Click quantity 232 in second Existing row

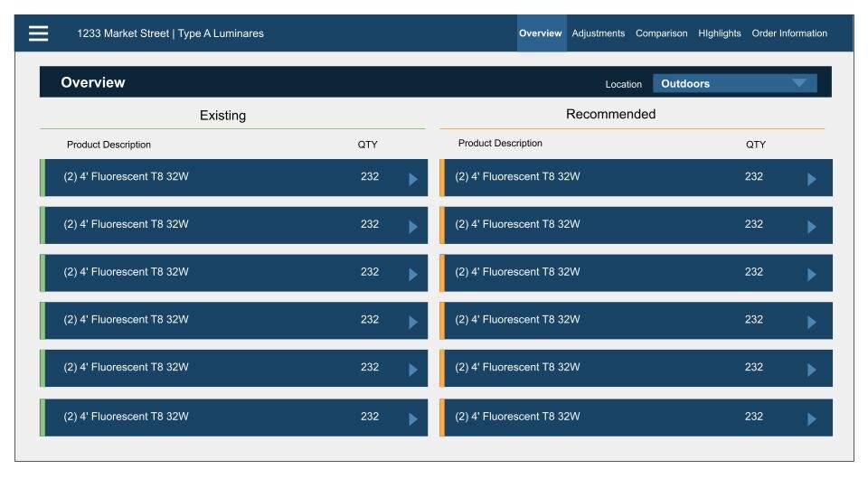pyautogui.click(x=370, y=224)
